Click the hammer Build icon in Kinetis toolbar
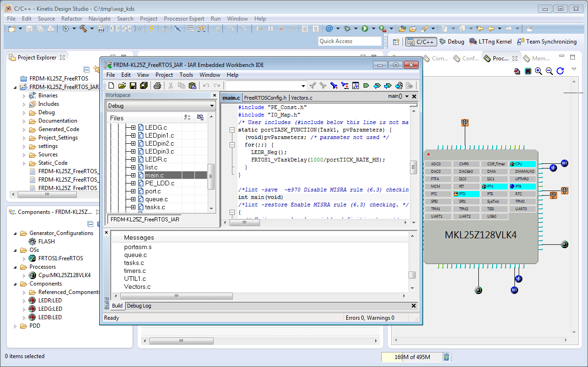This screenshot has width=588, height=367. 83,29
